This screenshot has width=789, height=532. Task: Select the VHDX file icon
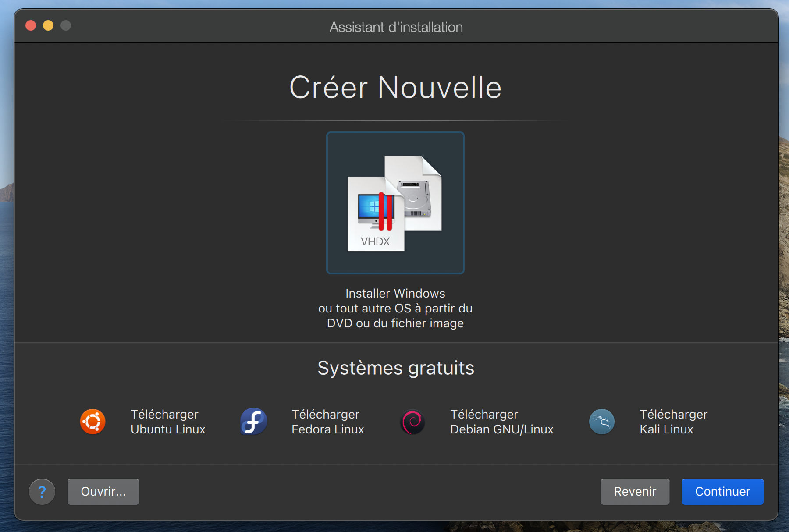375,215
